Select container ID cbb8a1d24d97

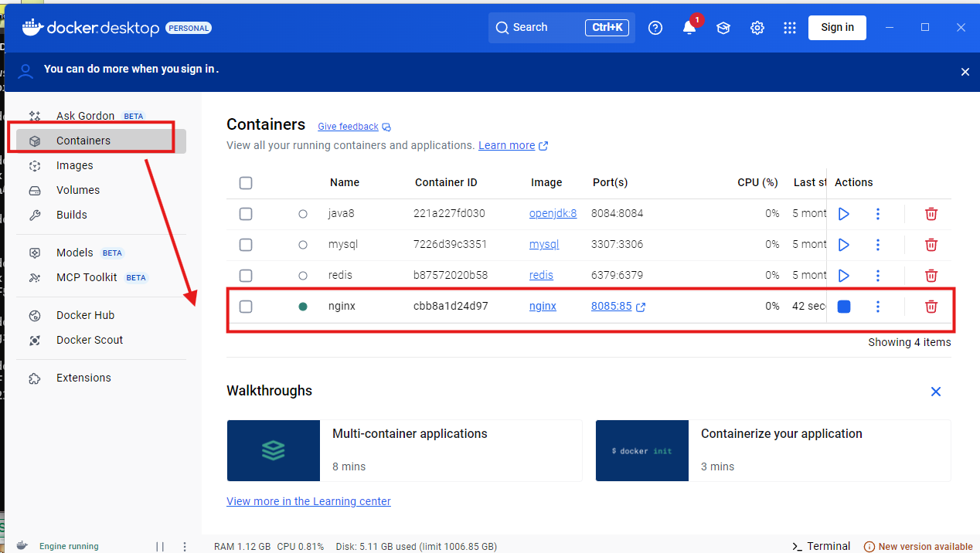point(451,307)
